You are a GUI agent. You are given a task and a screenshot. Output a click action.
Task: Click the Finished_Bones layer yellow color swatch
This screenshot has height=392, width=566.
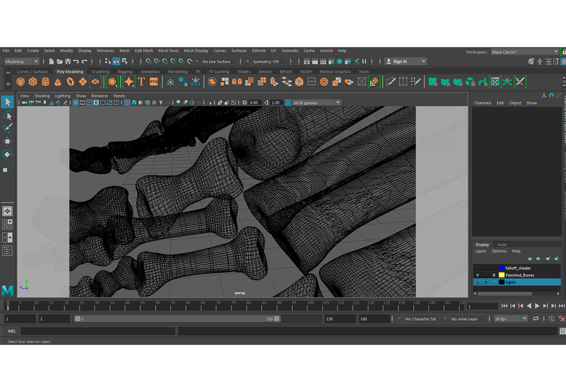pos(502,275)
